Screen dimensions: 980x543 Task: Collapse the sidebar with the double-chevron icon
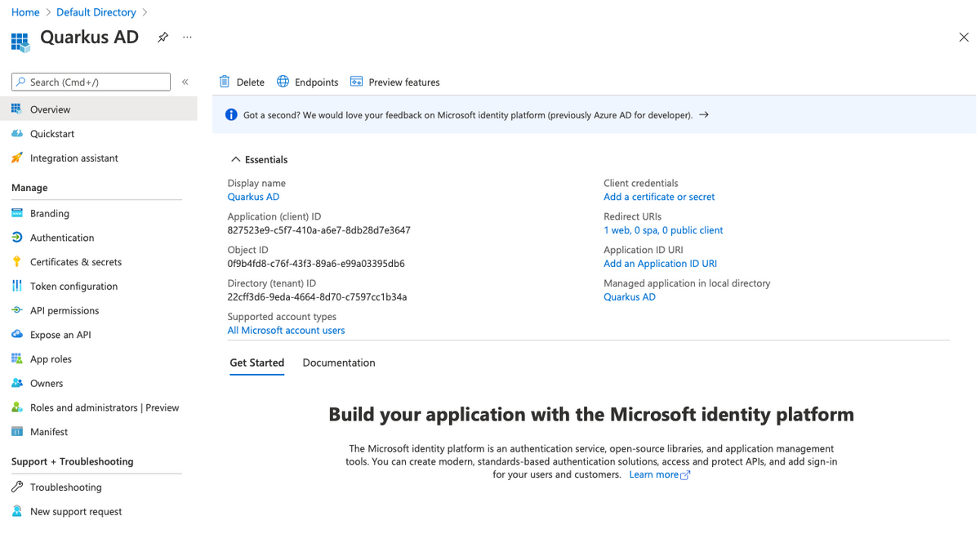click(x=185, y=82)
